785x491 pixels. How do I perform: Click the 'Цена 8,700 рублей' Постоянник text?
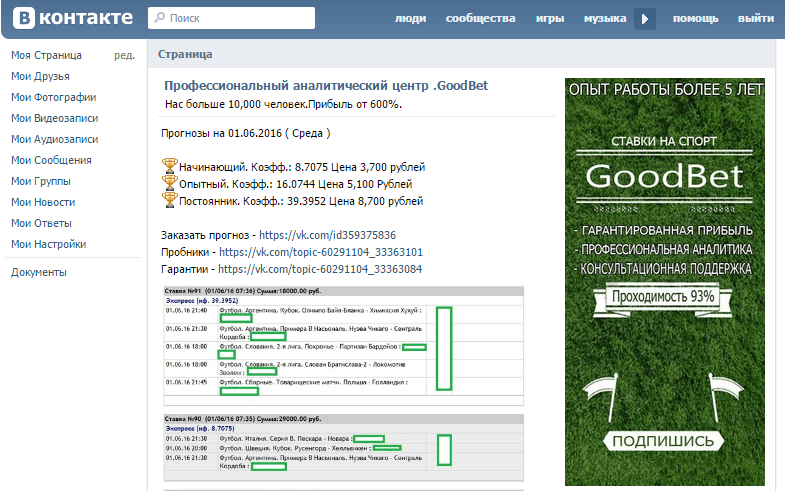click(376, 201)
